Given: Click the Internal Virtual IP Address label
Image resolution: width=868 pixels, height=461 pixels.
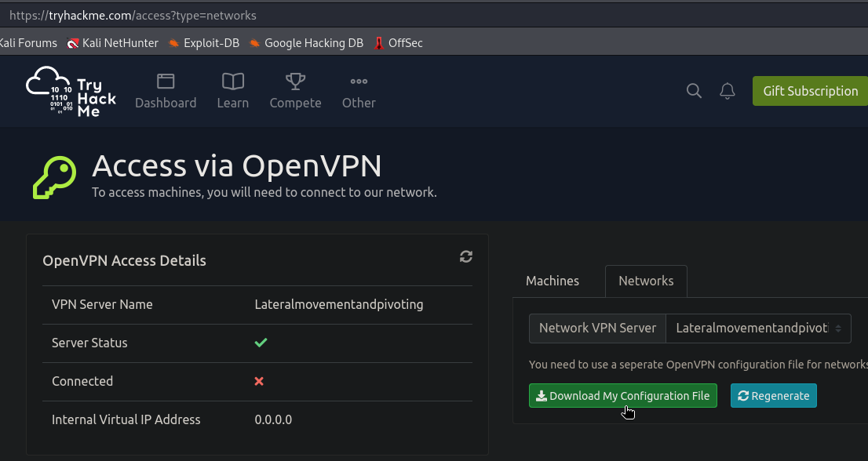Looking at the screenshot, I should (x=126, y=419).
